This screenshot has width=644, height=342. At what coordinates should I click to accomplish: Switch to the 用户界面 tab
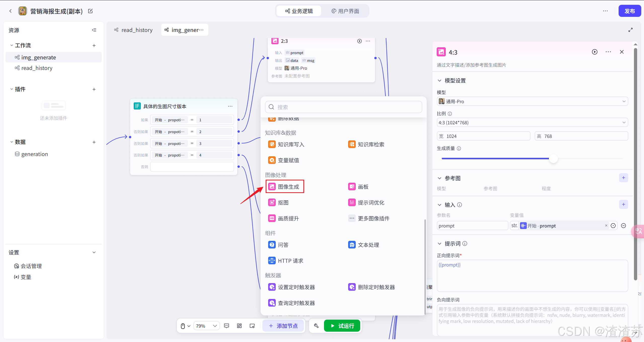tap(345, 11)
